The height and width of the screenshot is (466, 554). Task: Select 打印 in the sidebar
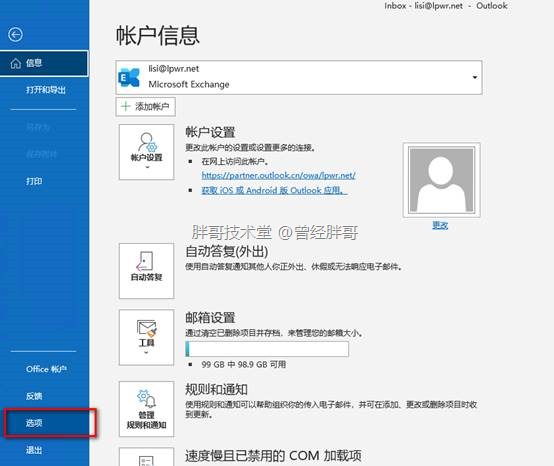point(34,181)
